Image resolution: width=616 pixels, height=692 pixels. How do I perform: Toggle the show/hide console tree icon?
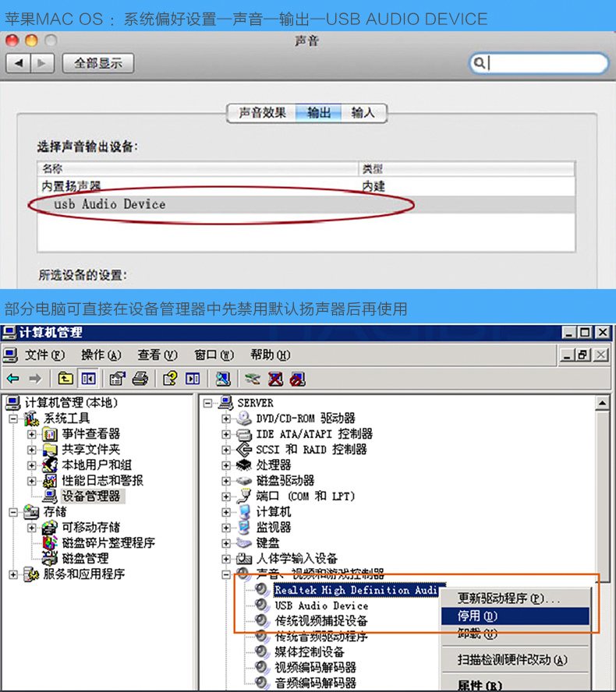tap(88, 379)
